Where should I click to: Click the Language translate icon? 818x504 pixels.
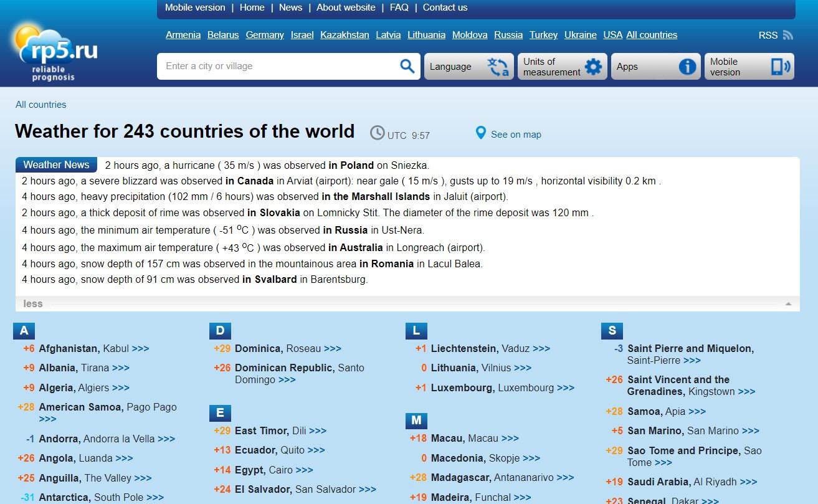[498, 67]
